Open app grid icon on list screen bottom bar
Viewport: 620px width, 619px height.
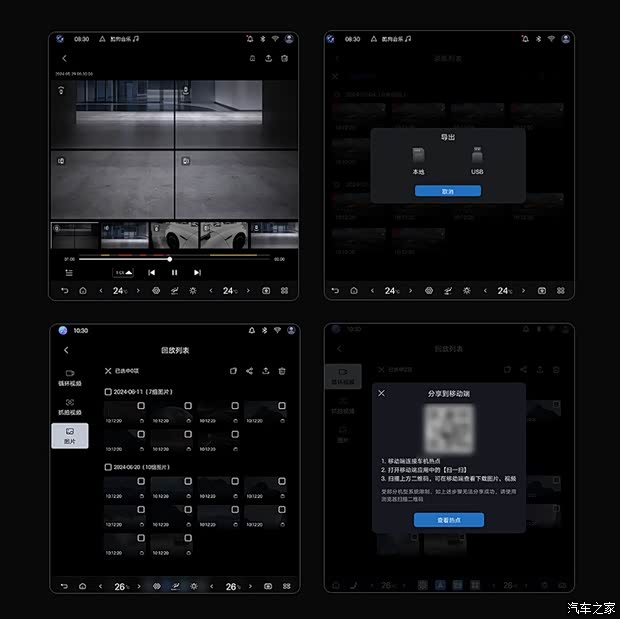pyautogui.click(x=287, y=586)
